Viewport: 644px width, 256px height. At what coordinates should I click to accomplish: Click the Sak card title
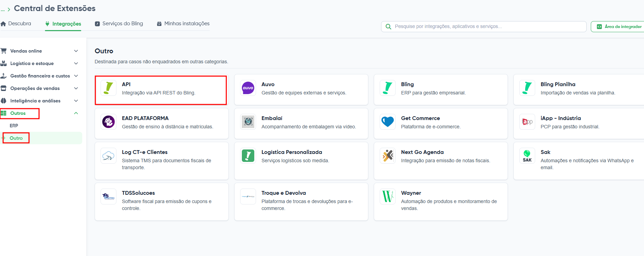click(x=545, y=152)
